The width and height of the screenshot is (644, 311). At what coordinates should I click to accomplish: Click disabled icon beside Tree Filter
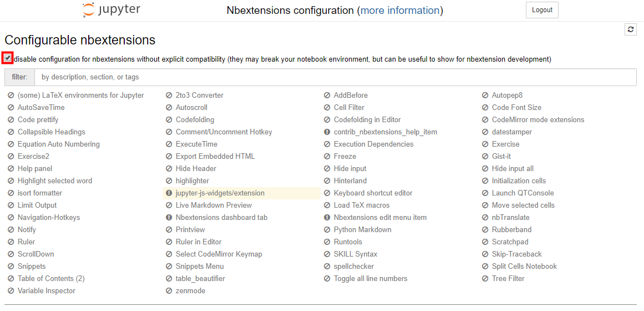[485, 279]
